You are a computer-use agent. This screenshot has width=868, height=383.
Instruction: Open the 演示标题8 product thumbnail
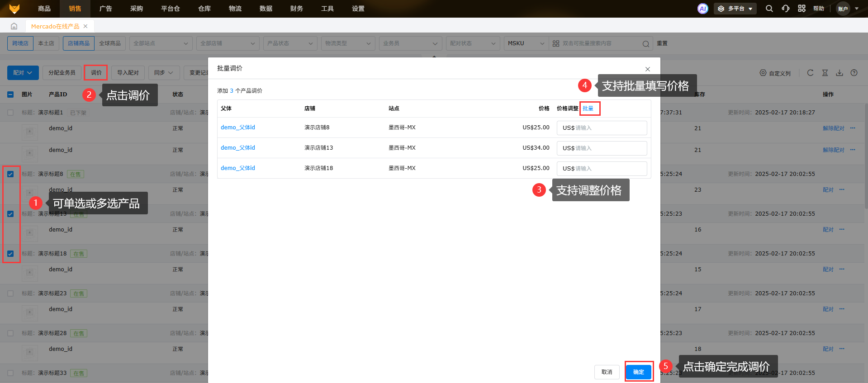click(x=29, y=193)
